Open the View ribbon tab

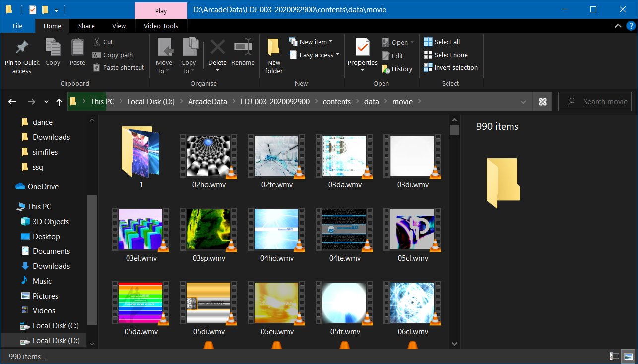click(x=119, y=26)
